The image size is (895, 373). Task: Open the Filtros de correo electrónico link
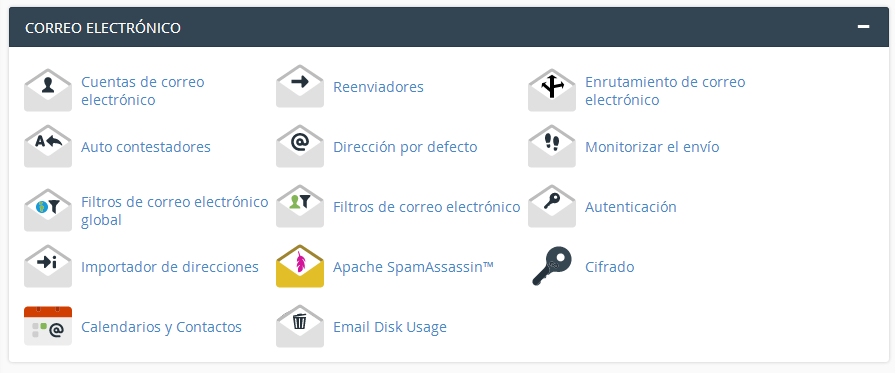coord(426,207)
